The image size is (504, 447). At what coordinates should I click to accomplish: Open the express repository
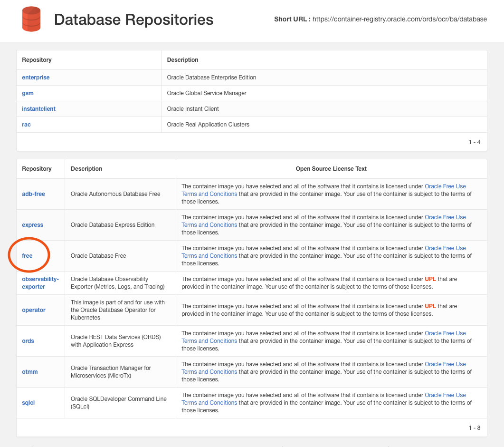click(x=32, y=225)
